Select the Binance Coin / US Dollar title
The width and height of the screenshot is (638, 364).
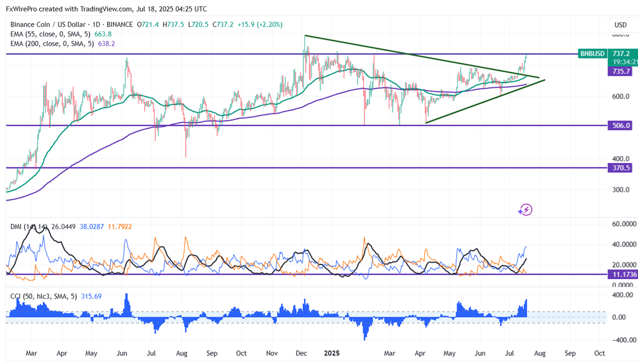(x=48, y=24)
